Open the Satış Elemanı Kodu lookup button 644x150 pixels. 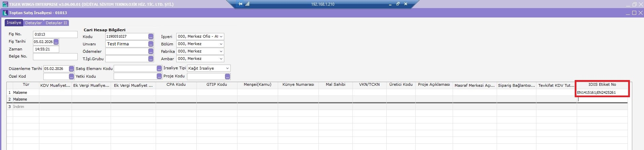(x=159, y=69)
